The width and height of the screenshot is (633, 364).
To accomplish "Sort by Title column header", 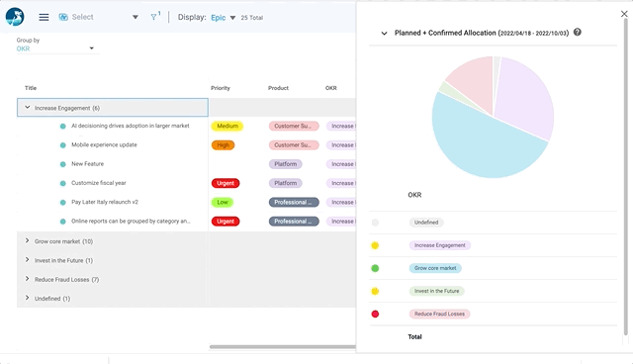I will [x=31, y=88].
